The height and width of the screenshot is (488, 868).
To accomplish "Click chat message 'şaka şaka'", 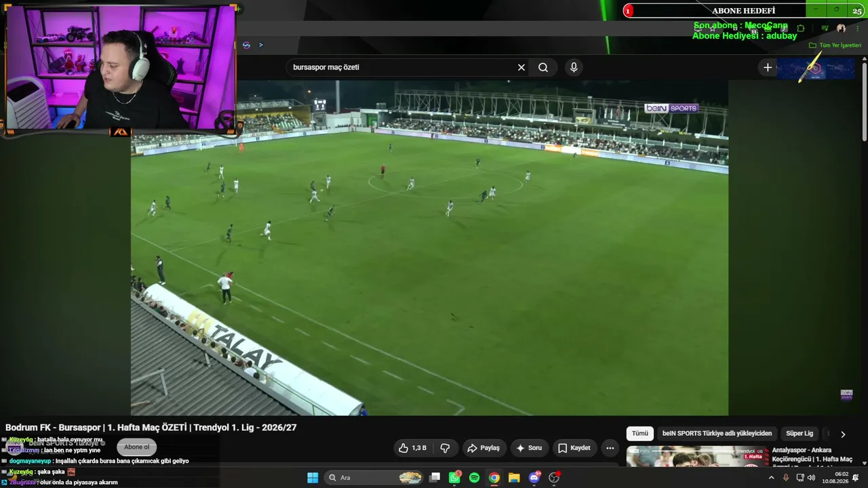I will pos(51,472).
